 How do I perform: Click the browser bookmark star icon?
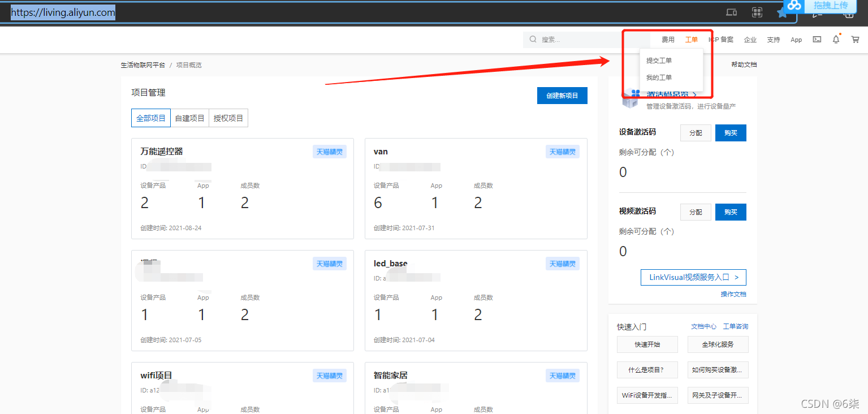782,13
